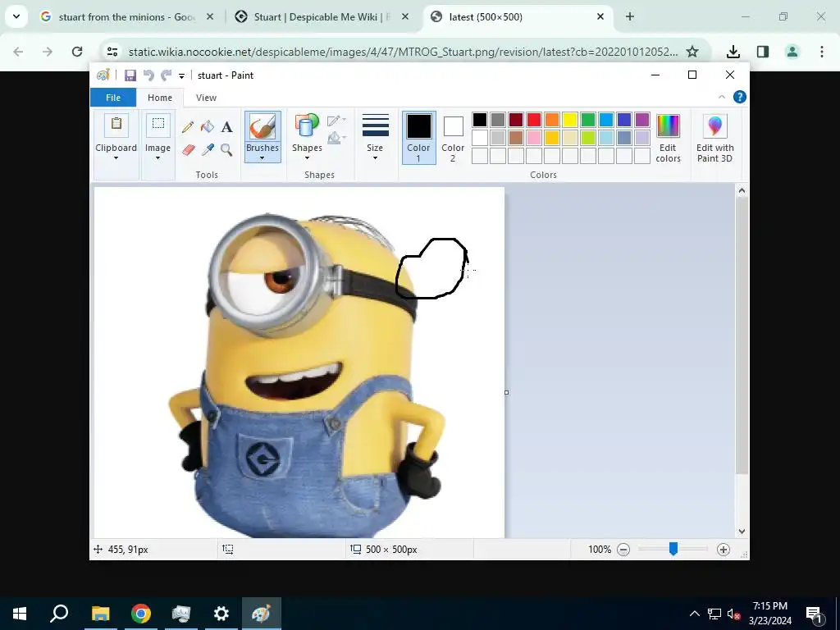Expand the Brushes dropdown arrow
The image size is (840, 630).
(262, 158)
